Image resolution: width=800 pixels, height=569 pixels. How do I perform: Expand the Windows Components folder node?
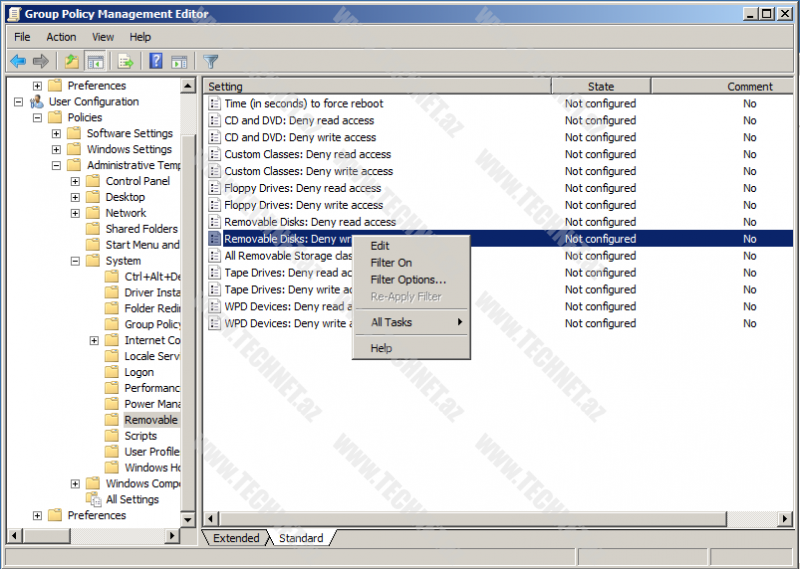click(x=76, y=484)
